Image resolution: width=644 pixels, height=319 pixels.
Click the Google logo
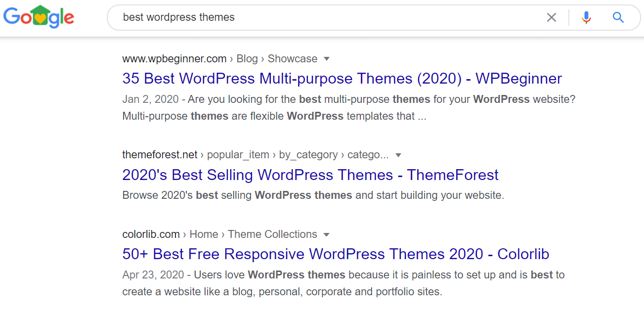39,16
